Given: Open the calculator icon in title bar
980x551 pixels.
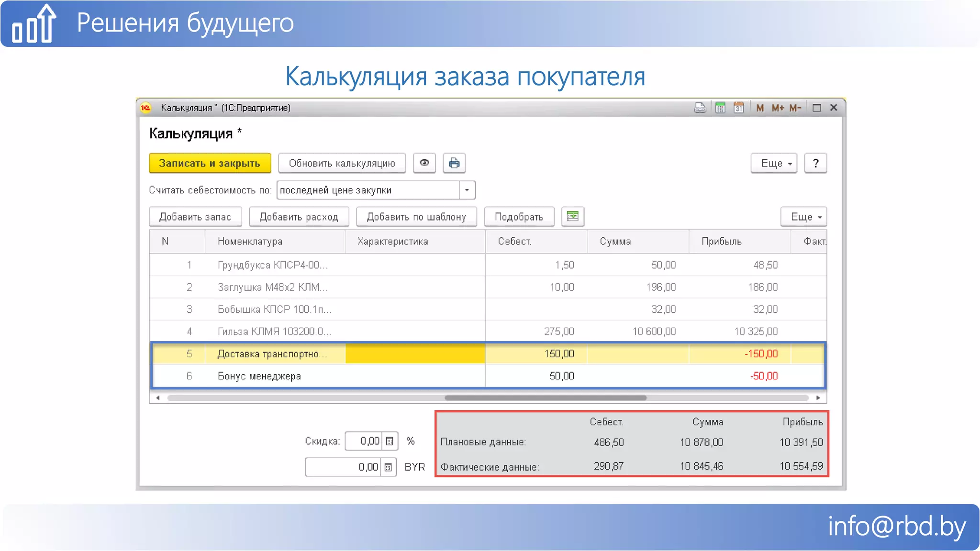Looking at the screenshot, I should click(x=720, y=108).
